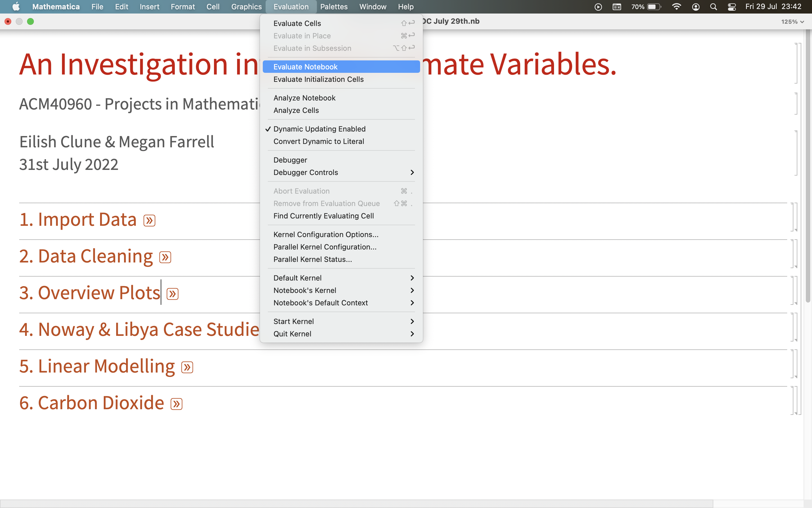The width and height of the screenshot is (812, 508).
Task: Click the play circle icon in menu bar
Action: 598,7
